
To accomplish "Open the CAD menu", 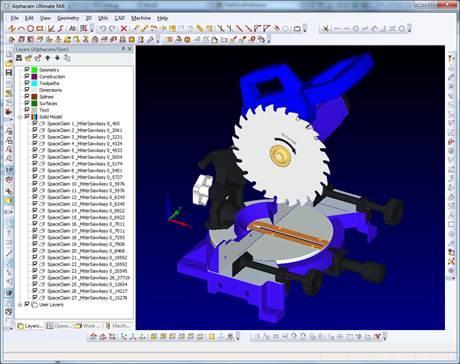I will pos(119,18).
